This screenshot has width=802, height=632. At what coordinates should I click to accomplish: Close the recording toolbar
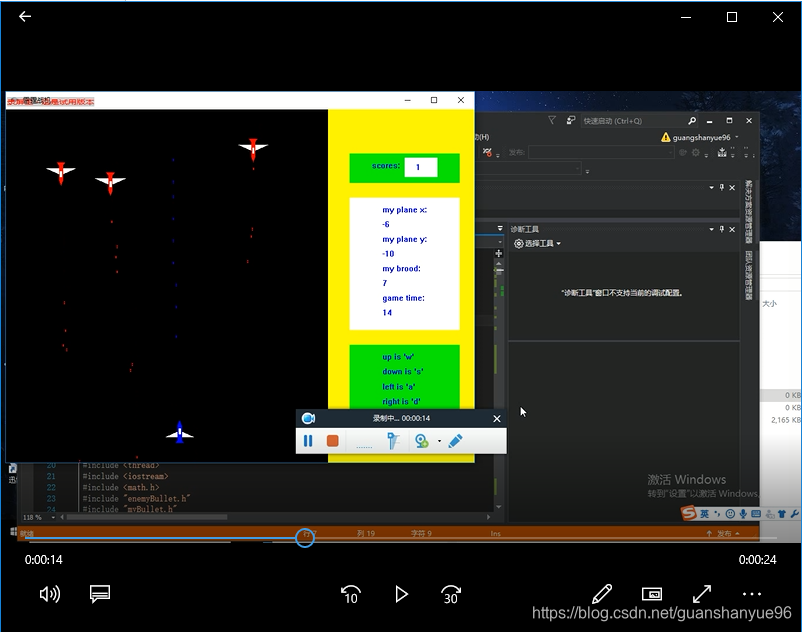point(497,419)
